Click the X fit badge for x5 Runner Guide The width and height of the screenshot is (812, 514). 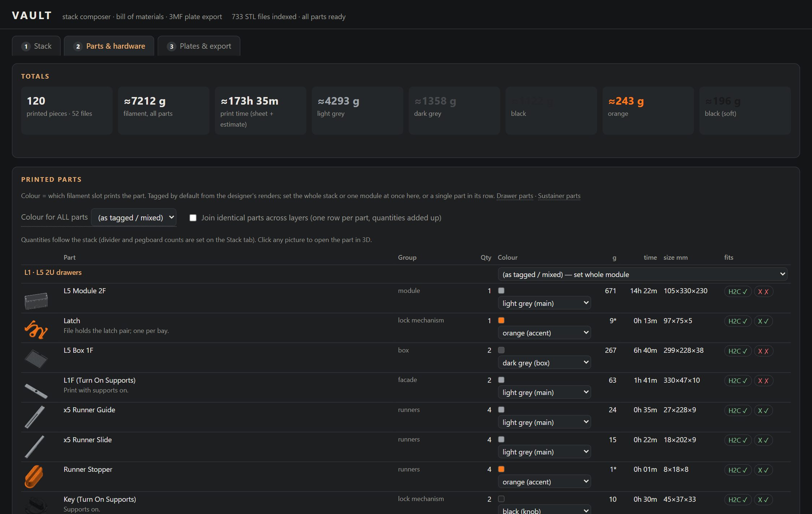(x=763, y=410)
